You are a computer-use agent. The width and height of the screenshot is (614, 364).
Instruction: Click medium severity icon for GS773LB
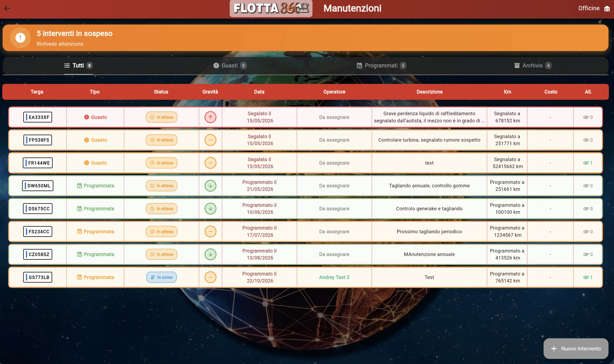point(210,277)
